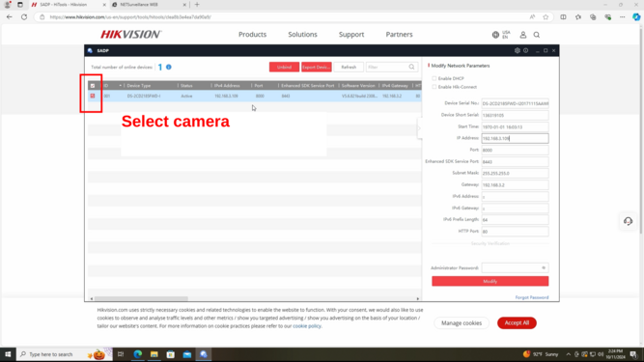Click scroll right arrow under device table
Viewport: 644px width, 362px height.
(418, 299)
